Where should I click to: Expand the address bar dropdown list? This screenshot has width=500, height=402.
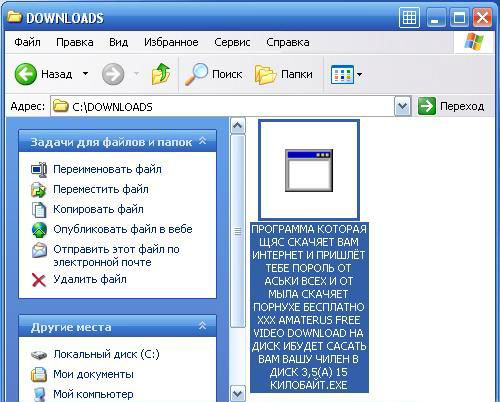point(403,106)
